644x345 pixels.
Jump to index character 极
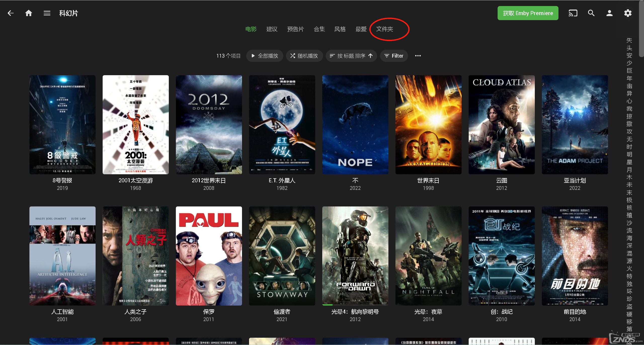pos(629,200)
